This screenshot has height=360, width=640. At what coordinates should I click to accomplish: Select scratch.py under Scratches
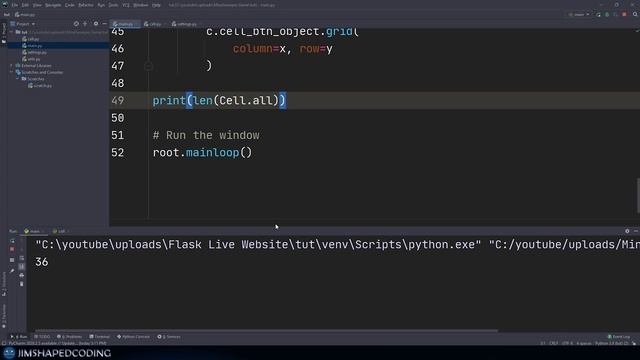point(40,86)
